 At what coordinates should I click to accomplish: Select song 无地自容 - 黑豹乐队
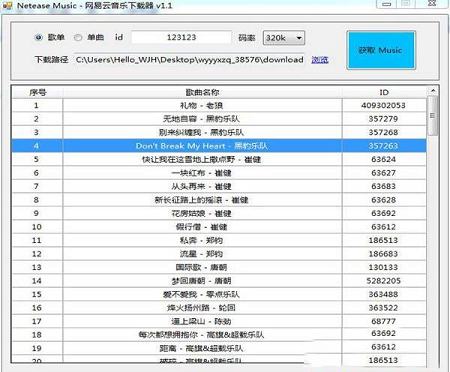click(x=202, y=119)
